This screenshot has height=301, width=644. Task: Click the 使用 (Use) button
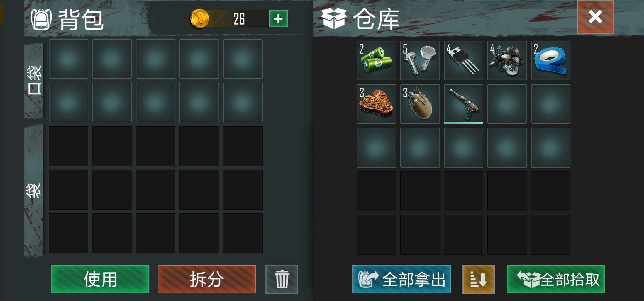(100, 279)
